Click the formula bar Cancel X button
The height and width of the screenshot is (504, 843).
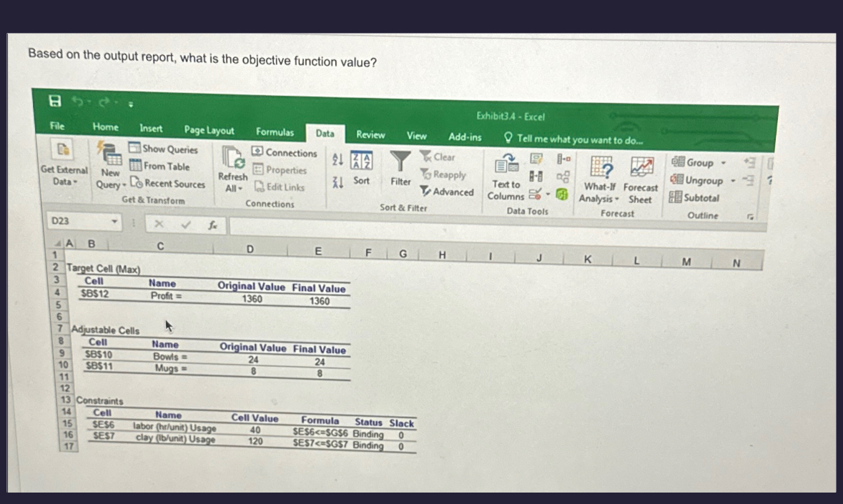pyautogui.click(x=159, y=224)
